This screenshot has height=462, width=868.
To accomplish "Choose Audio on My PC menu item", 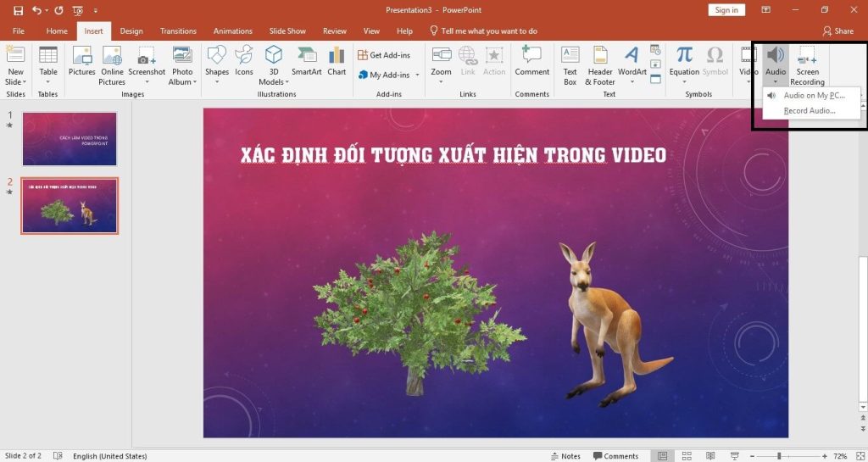I will point(811,95).
